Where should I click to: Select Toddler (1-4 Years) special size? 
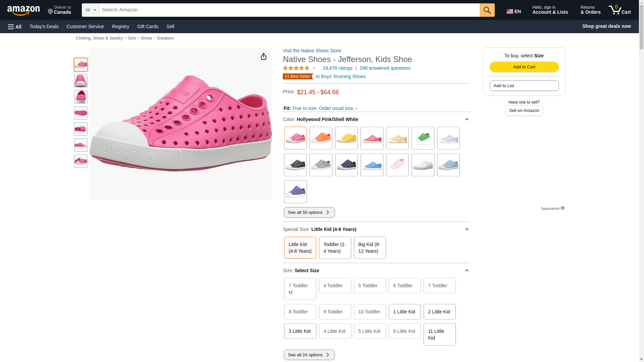point(335,248)
